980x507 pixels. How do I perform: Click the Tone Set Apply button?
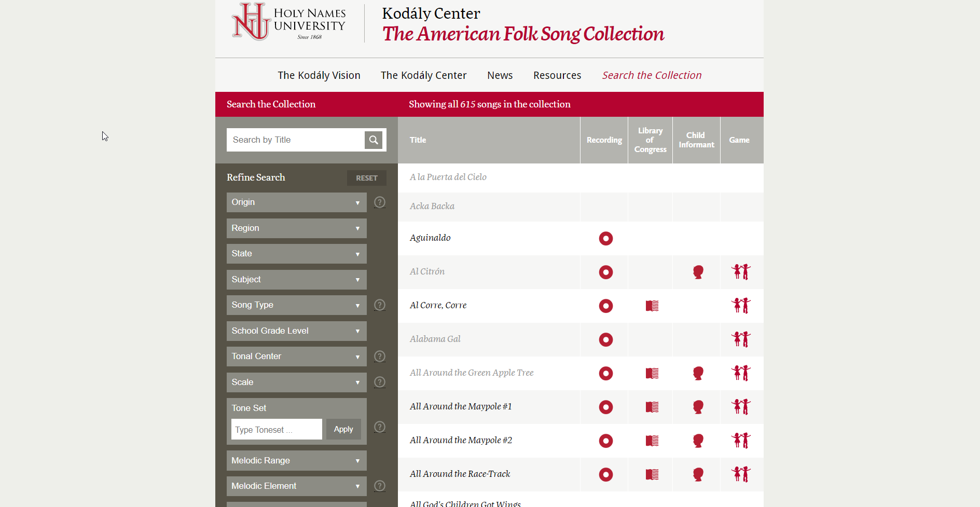coord(343,429)
